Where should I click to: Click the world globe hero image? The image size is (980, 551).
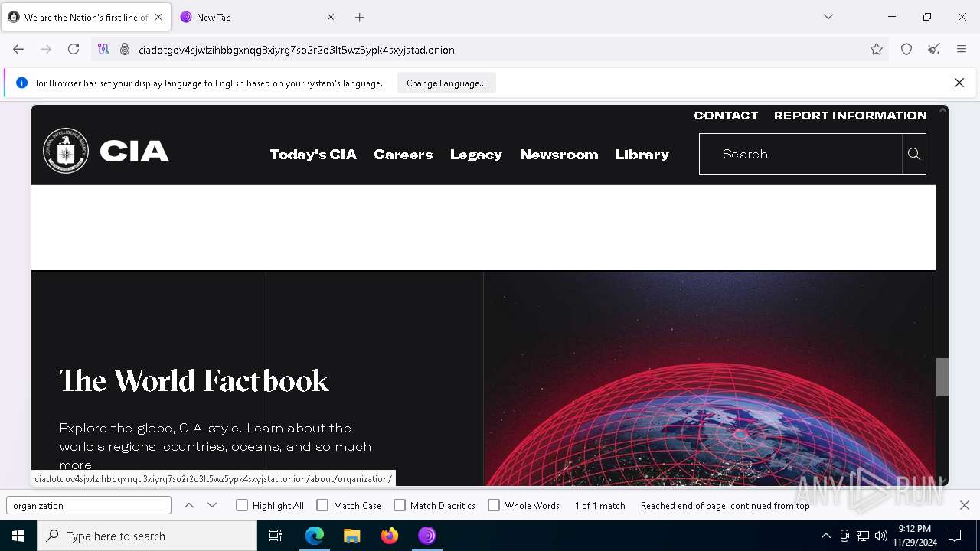[x=710, y=379]
